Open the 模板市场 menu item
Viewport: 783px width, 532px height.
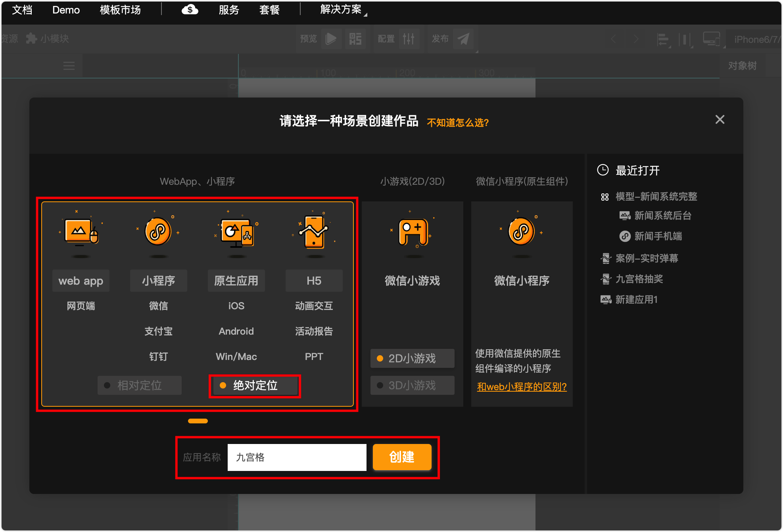[120, 10]
